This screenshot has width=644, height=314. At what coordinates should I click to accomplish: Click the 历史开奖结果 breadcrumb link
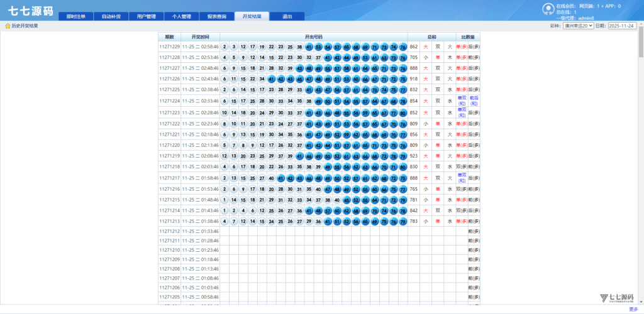(x=25, y=26)
